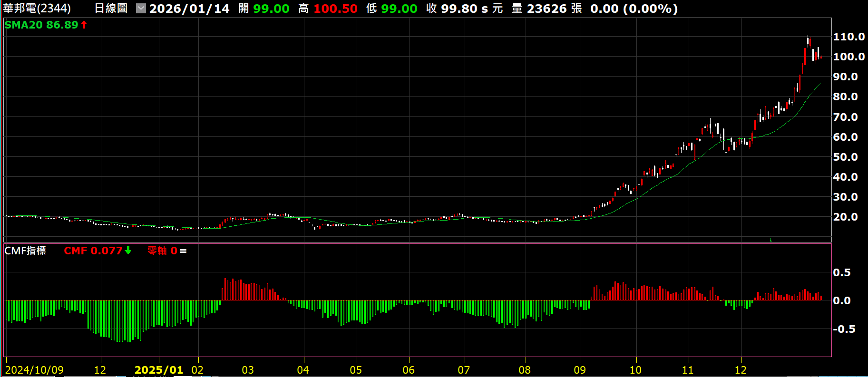The height and width of the screenshot is (377, 868).
Task: Click the red up arrow next to SMA20
Action: (x=84, y=25)
